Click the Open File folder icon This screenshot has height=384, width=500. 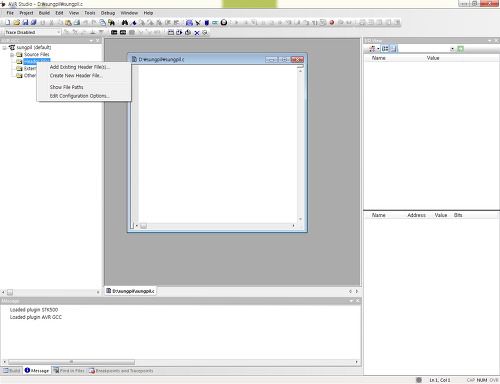16,22
